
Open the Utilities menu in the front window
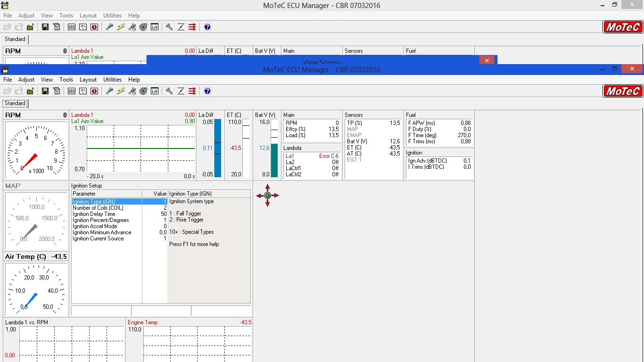coord(113,80)
